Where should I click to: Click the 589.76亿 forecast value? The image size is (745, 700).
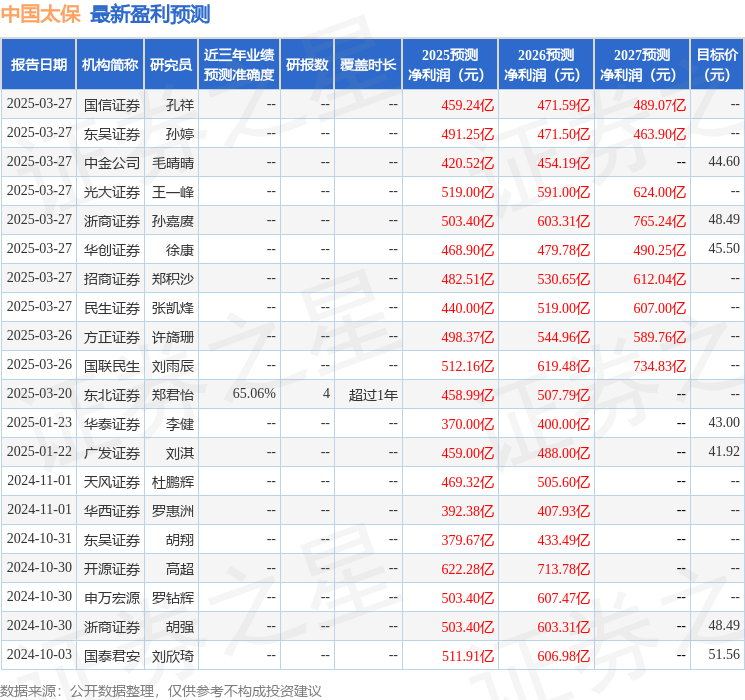click(659, 337)
